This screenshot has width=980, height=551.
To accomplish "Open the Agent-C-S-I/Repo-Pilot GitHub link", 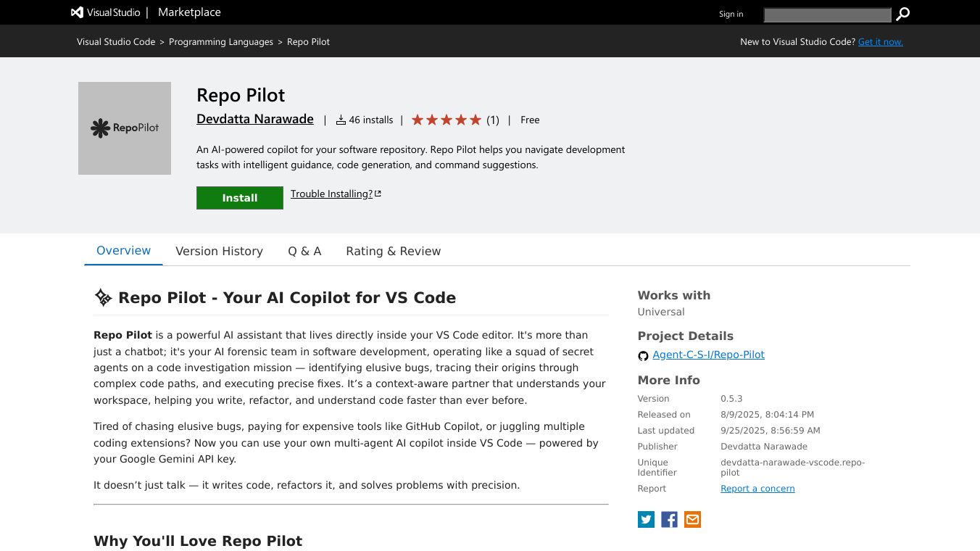I will [x=708, y=355].
